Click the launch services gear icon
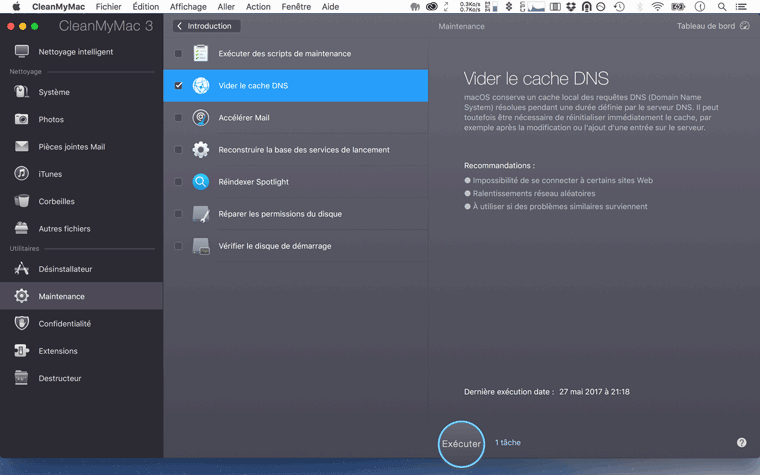 [x=201, y=150]
